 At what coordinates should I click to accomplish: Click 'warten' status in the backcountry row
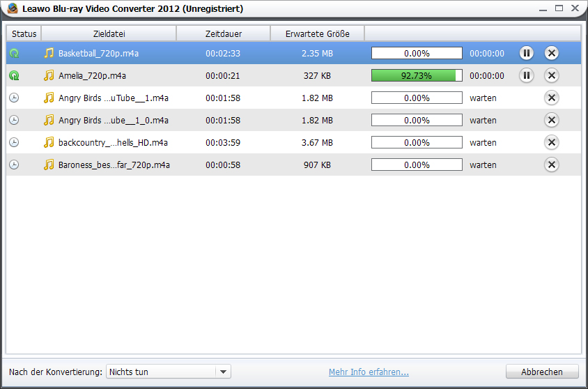[483, 142]
